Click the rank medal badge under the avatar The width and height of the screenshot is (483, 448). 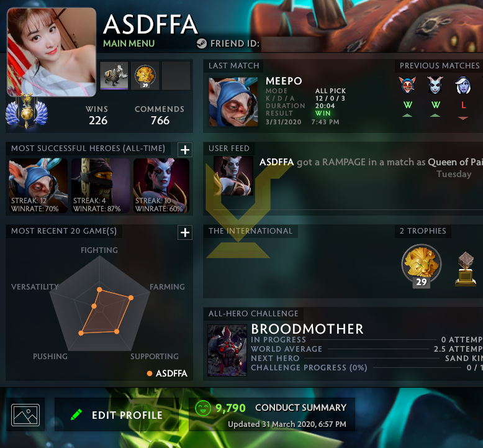tap(27, 111)
